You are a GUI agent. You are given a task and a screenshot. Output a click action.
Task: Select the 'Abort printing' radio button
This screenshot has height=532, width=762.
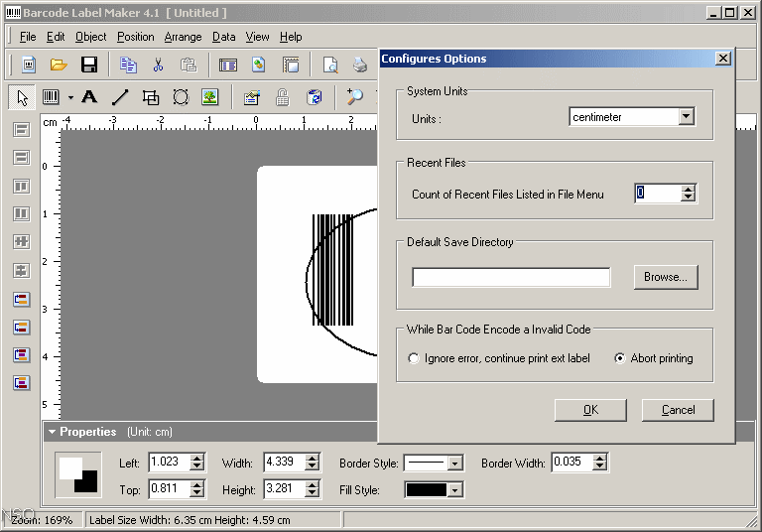[619, 358]
